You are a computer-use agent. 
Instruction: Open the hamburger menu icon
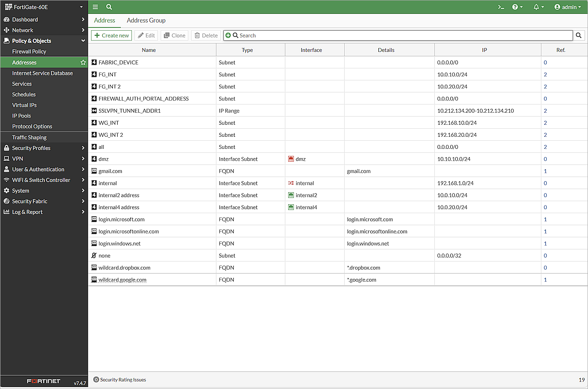click(x=95, y=7)
